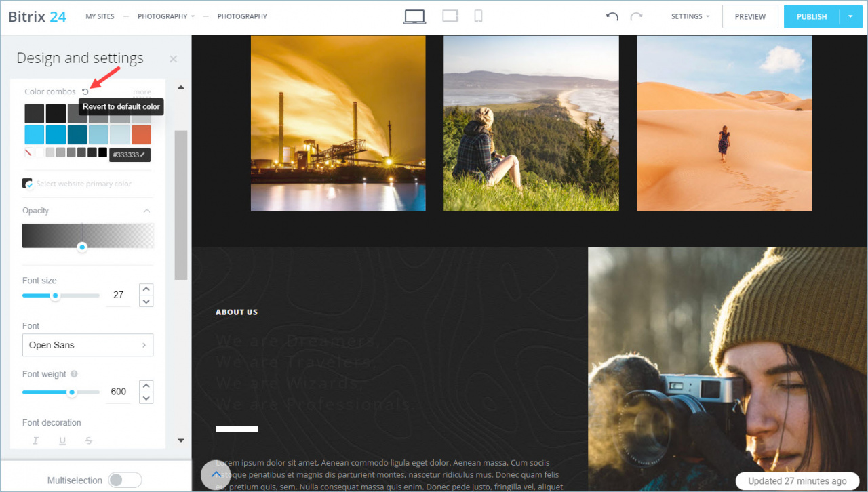The height and width of the screenshot is (492, 868).
Task: Redo the last undone change
Action: pyautogui.click(x=636, y=16)
